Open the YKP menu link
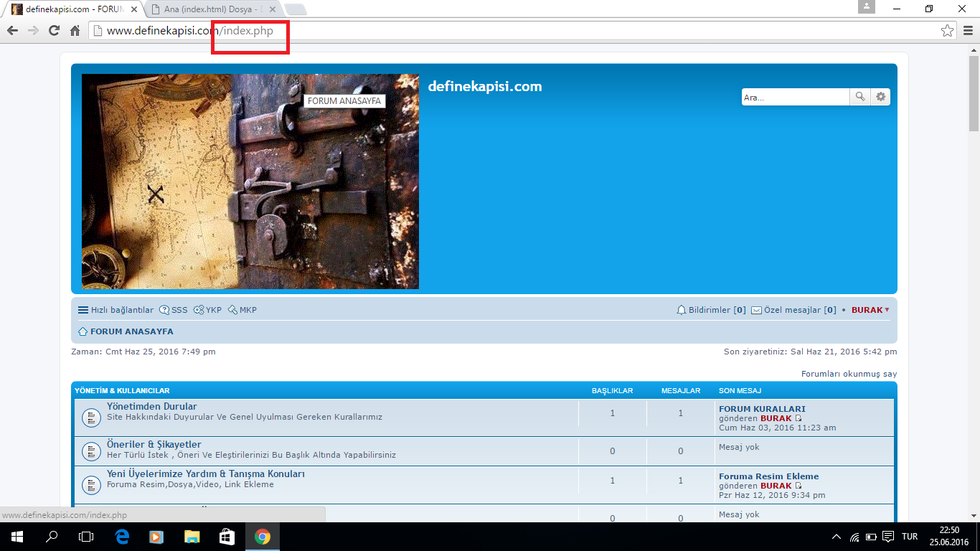The height and width of the screenshot is (551, 980). (x=207, y=310)
